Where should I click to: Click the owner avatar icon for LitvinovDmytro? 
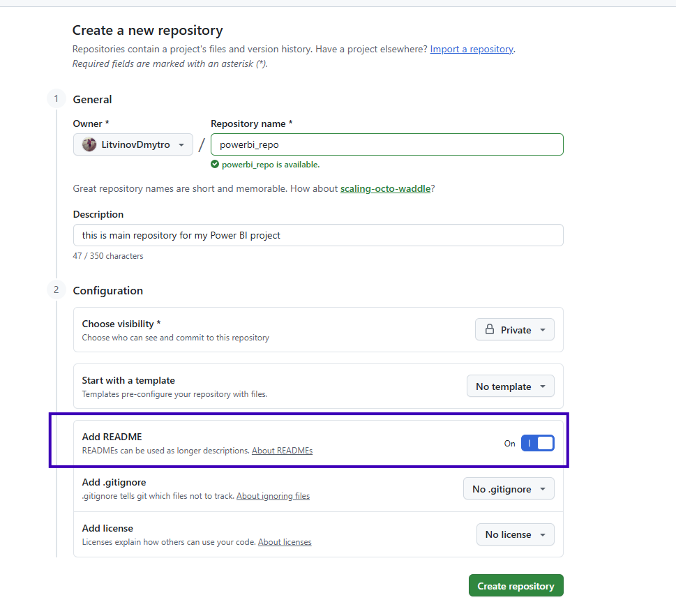click(x=89, y=144)
